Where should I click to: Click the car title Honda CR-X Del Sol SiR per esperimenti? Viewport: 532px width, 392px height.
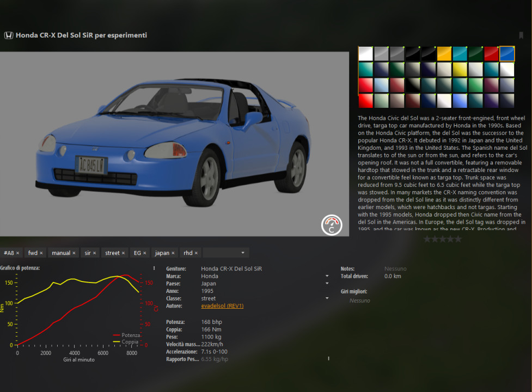point(82,35)
